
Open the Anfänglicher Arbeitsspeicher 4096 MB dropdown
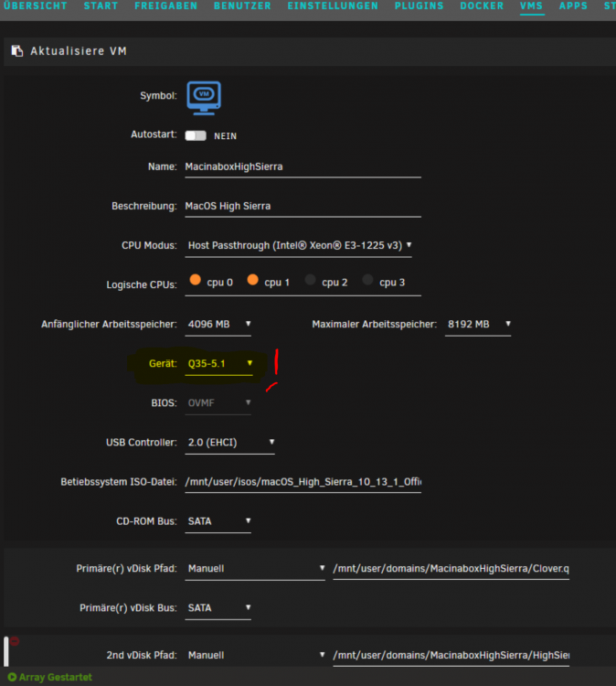point(218,324)
